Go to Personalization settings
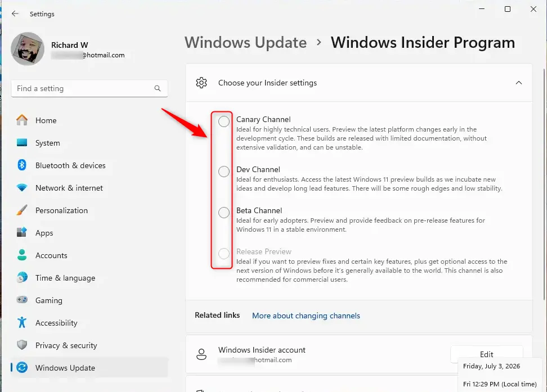Viewport: 547px width, 392px height. (x=89, y=210)
